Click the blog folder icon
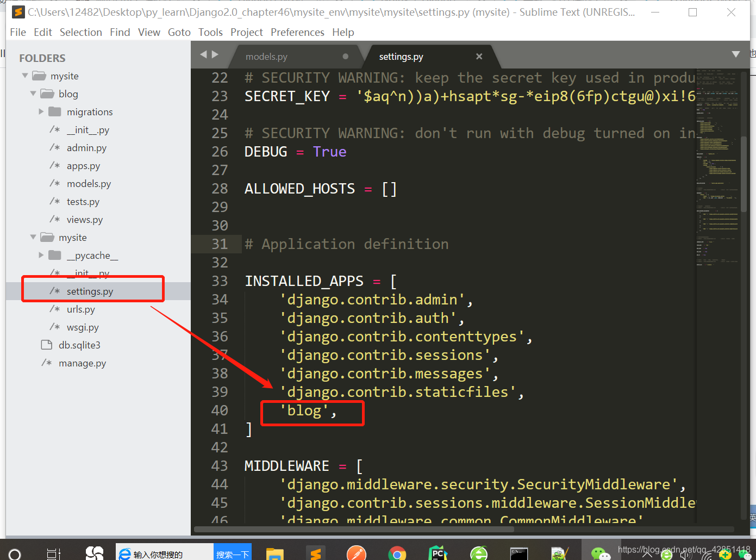 click(x=47, y=94)
